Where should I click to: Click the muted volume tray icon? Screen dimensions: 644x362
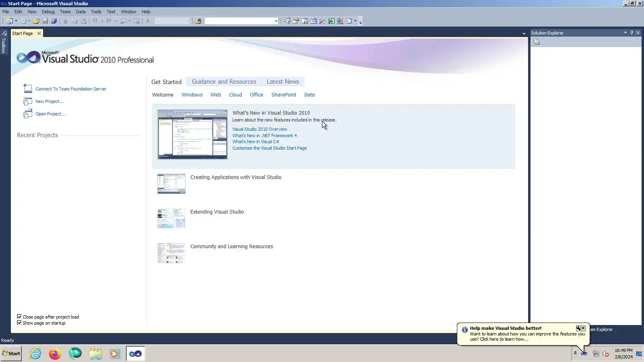[606, 354]
